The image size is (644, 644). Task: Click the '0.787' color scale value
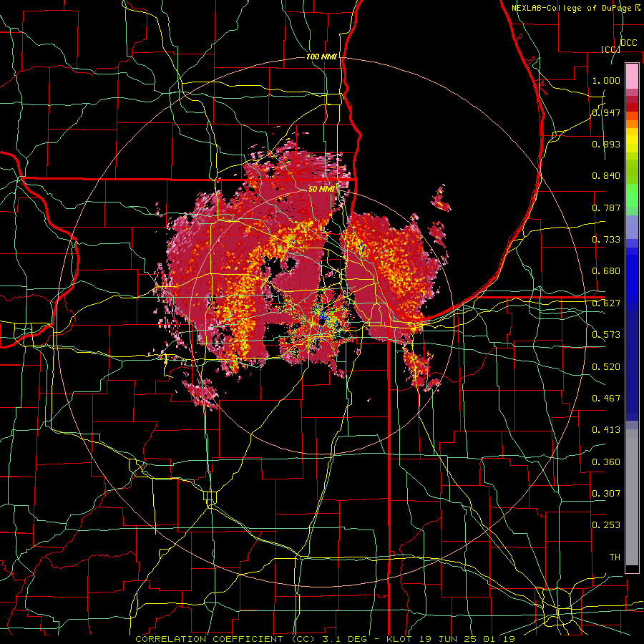click(606, 208)
